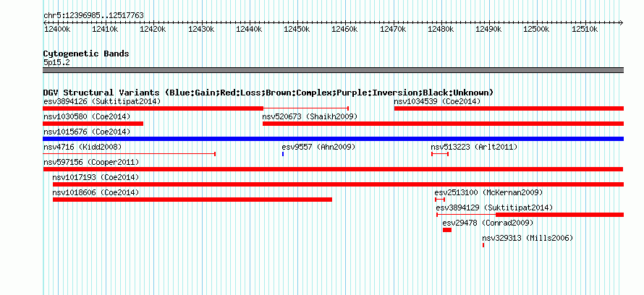Click the chr5:12396985..12517763 coordinate label
Image resolution: width=644 pixels, height=295 pixels.
coord(93,16)
